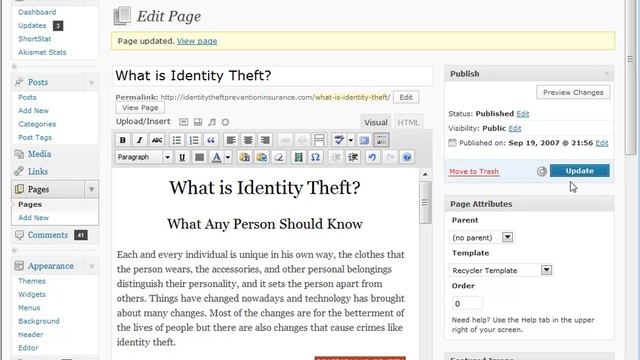Click the editor's vertical scrollbar thumb
The image size is (640, 360).
pyautogui.click(x=425, y=202)
